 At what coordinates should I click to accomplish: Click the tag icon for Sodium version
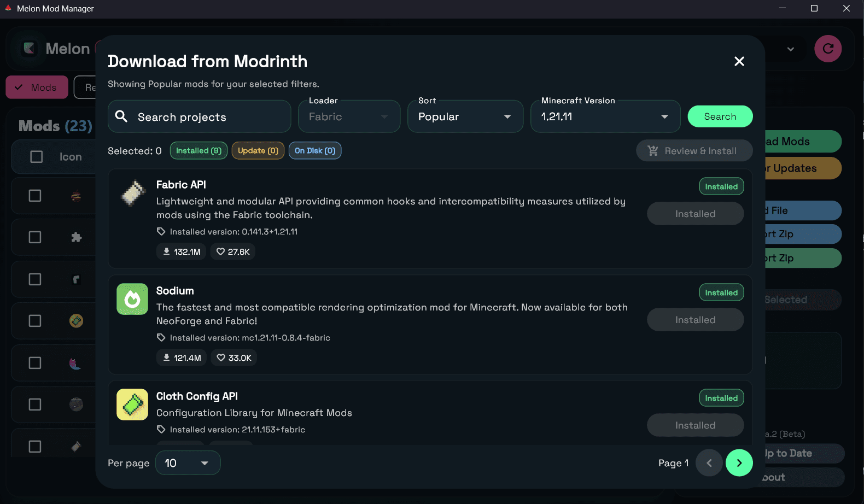161,338
